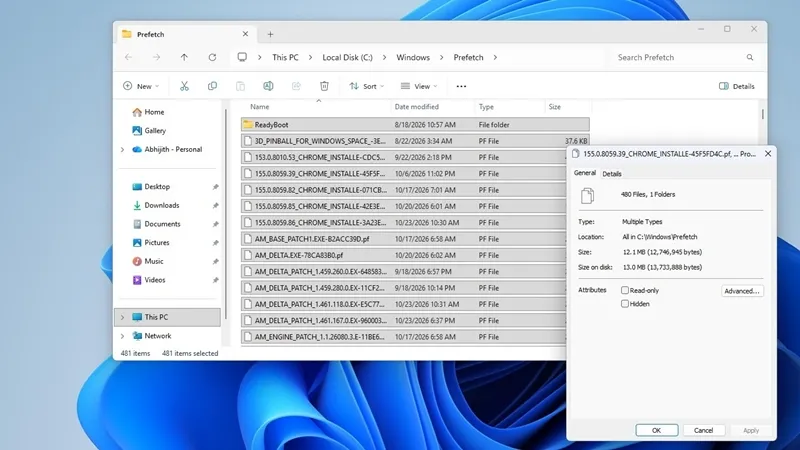Click the search magnifier icon
Viewport: 800px width, 450px height.
point(749,57)
